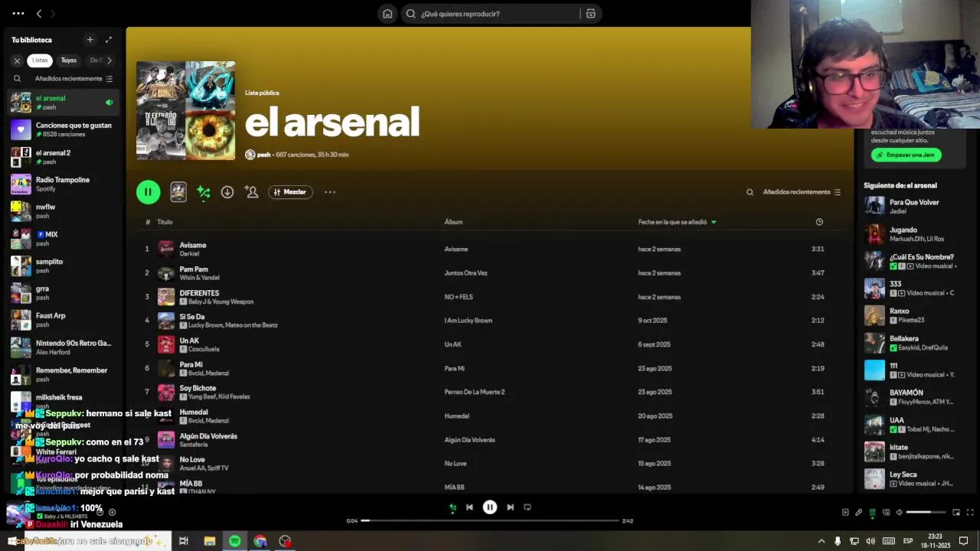Open the Spotify three-dot app menu

18,14
